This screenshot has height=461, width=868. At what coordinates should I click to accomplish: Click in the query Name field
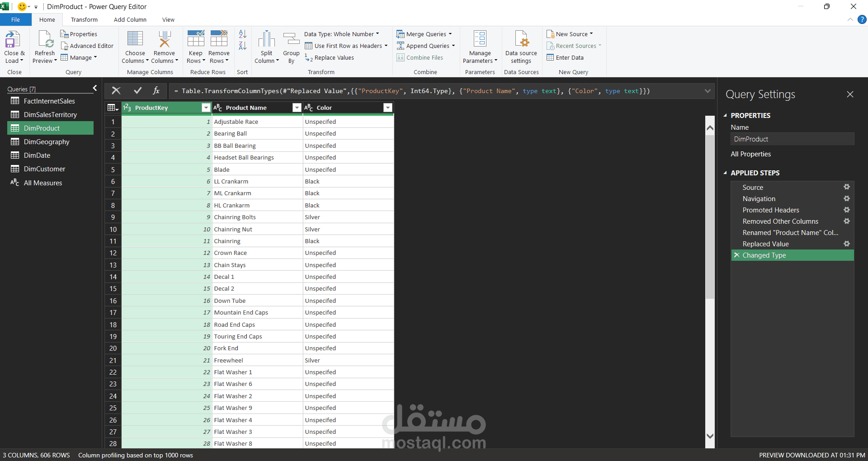[x=792, y=139]
